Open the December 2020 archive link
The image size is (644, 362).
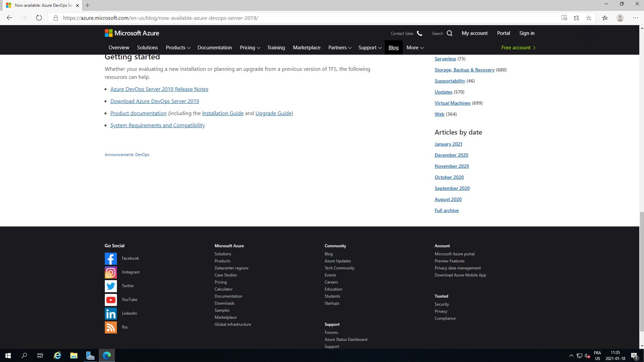[451, 155]
